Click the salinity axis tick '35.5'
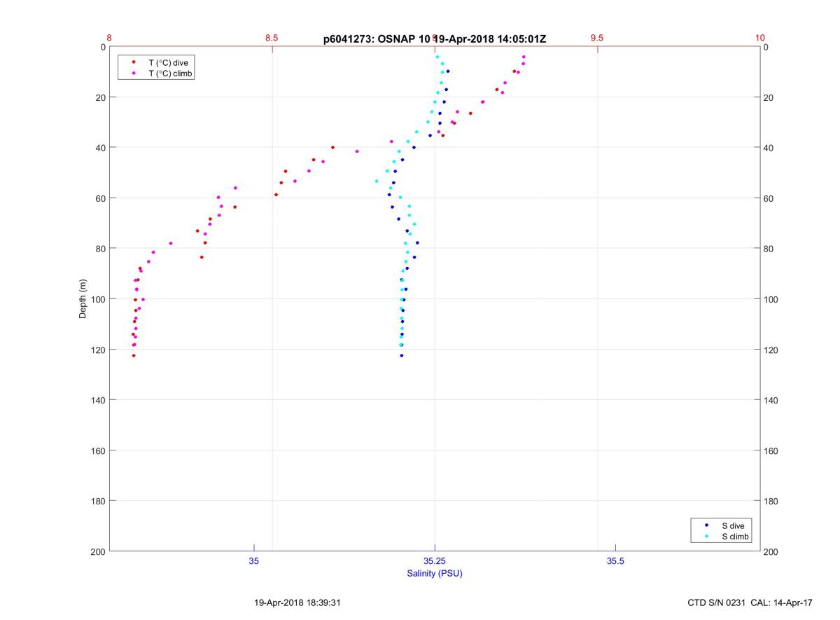840x620 pixels. coord(615,560)
